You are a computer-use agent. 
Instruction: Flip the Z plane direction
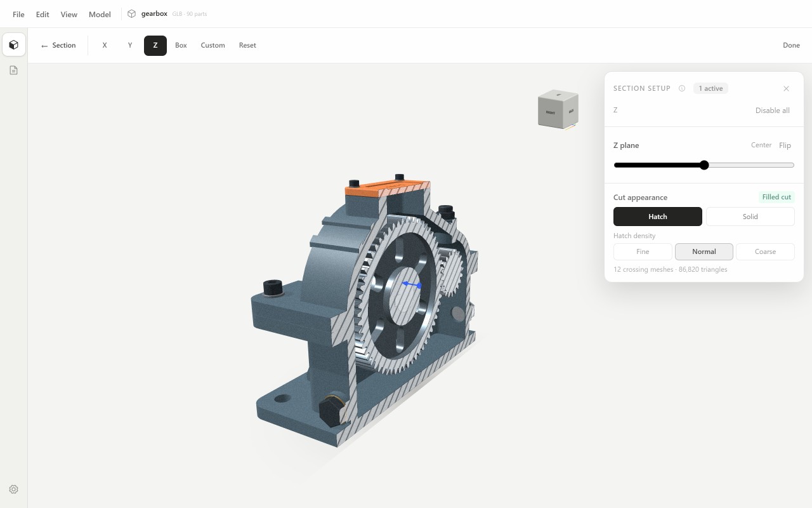click(785, 145)
